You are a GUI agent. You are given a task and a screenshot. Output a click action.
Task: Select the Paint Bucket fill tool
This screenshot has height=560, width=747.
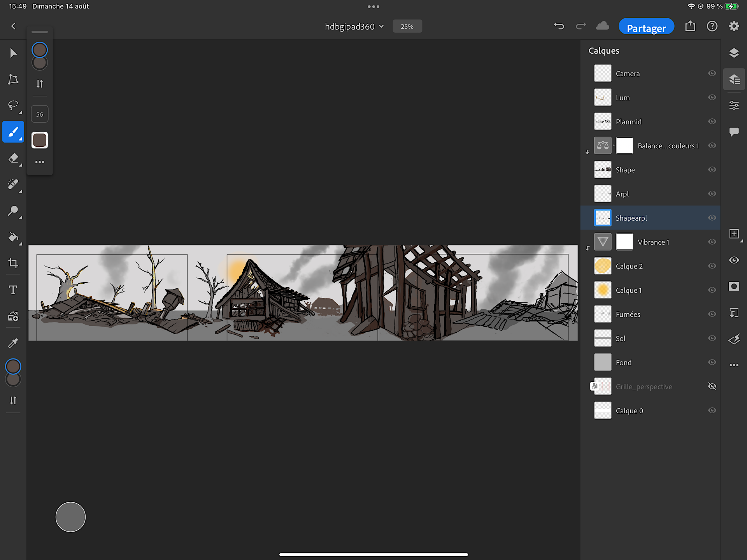pyautogui.click(x=13, y=237)
